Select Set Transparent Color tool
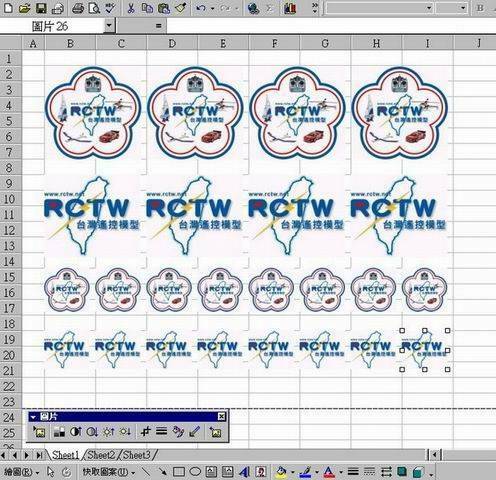The width and height of the screenshot is (496, 480). click(194, 432)
